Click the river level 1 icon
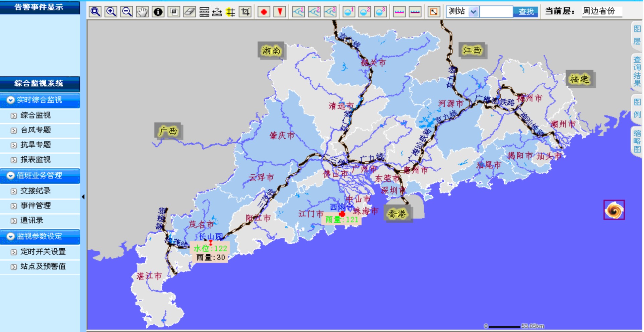 click(298, 12)
